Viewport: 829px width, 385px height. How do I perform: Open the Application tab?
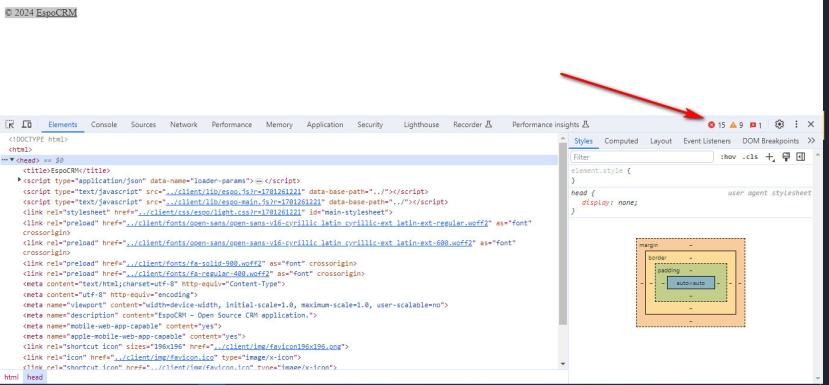click(x=325, y=125)
